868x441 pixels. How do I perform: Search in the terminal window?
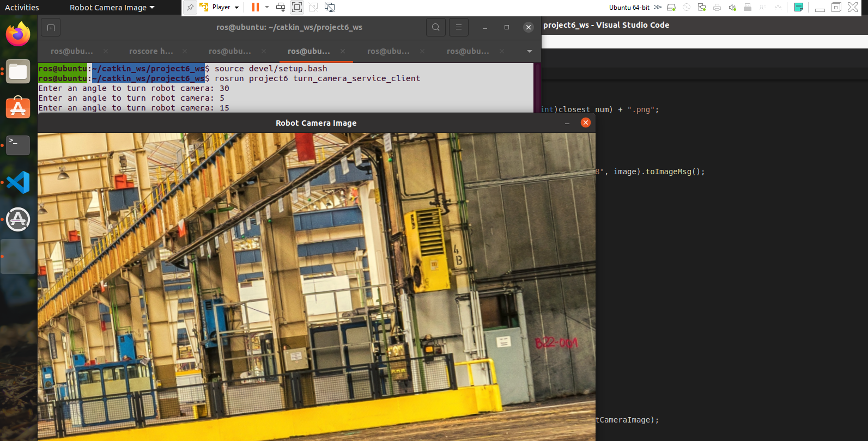click(x=436, y=27)
